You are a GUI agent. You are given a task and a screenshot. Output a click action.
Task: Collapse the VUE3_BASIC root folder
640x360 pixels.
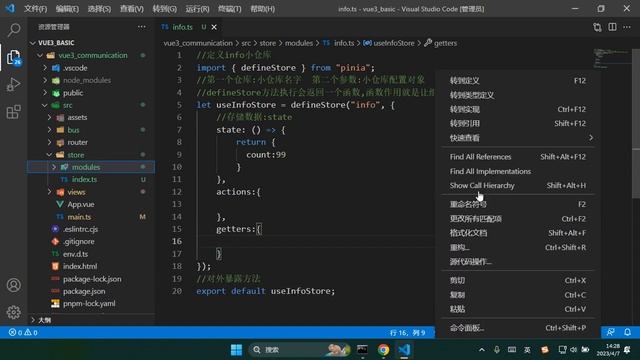point(33,43)
